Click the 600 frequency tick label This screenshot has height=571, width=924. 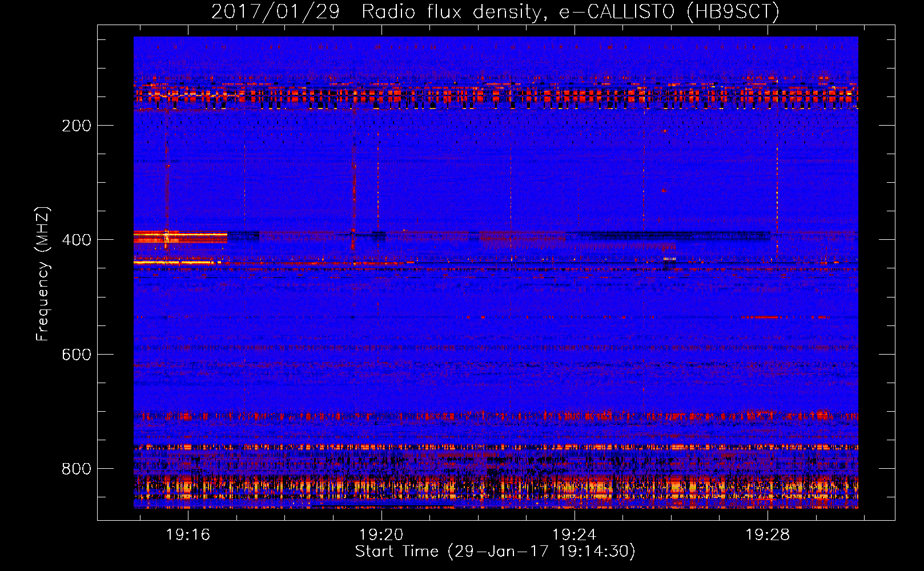click(77, 355)
